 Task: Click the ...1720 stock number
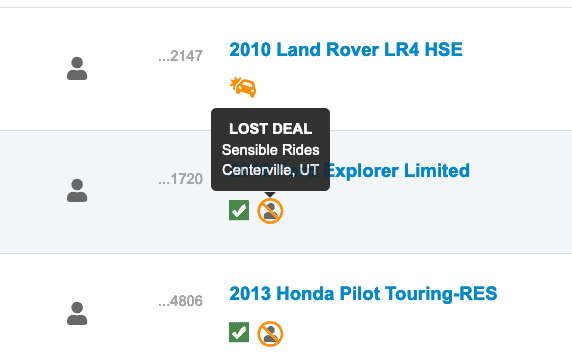click(181, 179)
